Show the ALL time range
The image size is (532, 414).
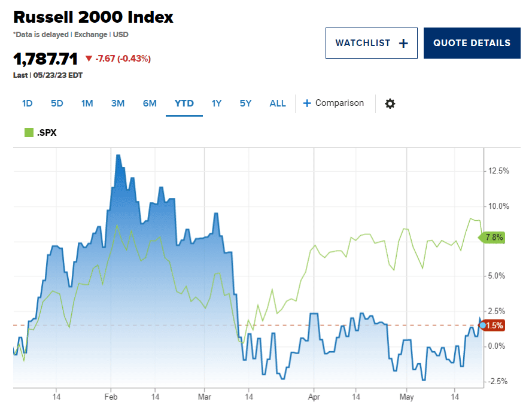[278, 103]
